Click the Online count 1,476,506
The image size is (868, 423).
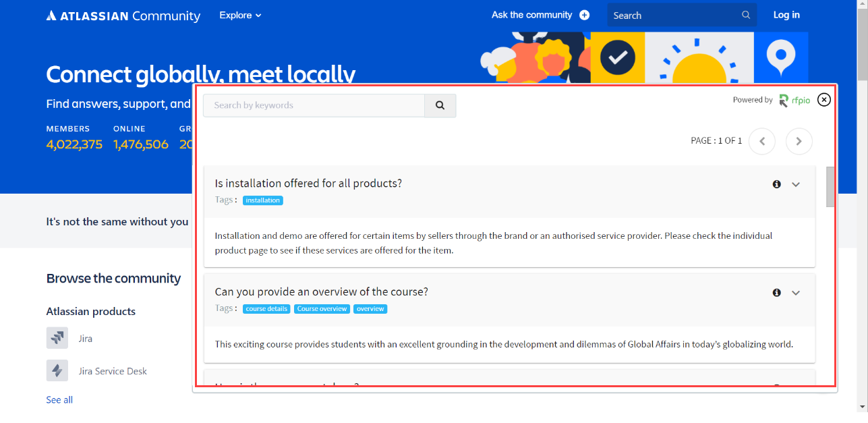click(x=141, y=144)
